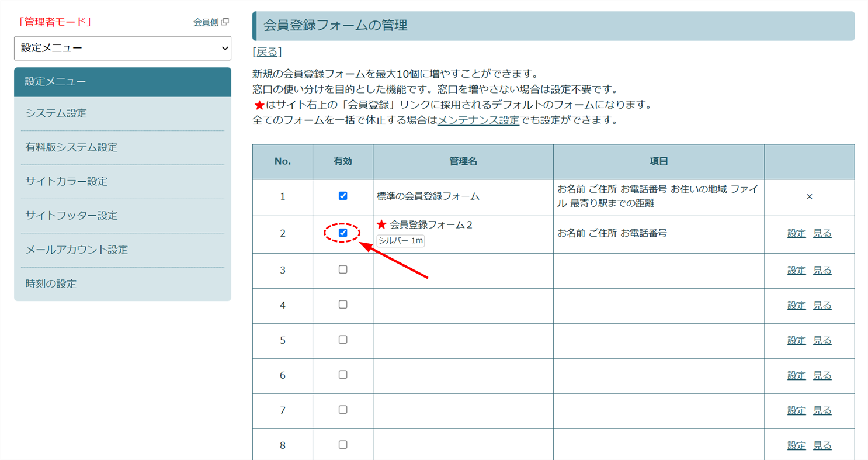Open 設定 for form row 4
868x460 pixels.
point(796,305)
